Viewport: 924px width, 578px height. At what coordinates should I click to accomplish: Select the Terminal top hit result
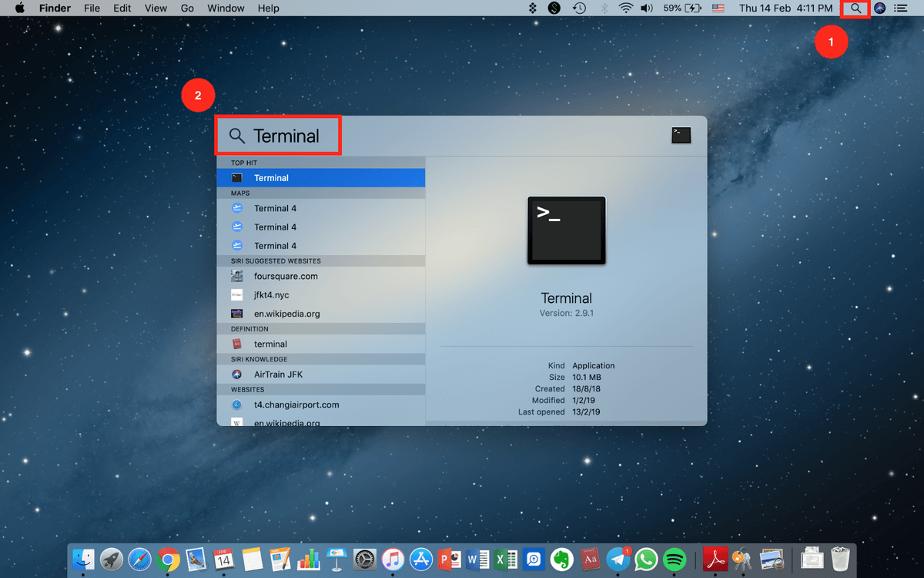point(320,178)
